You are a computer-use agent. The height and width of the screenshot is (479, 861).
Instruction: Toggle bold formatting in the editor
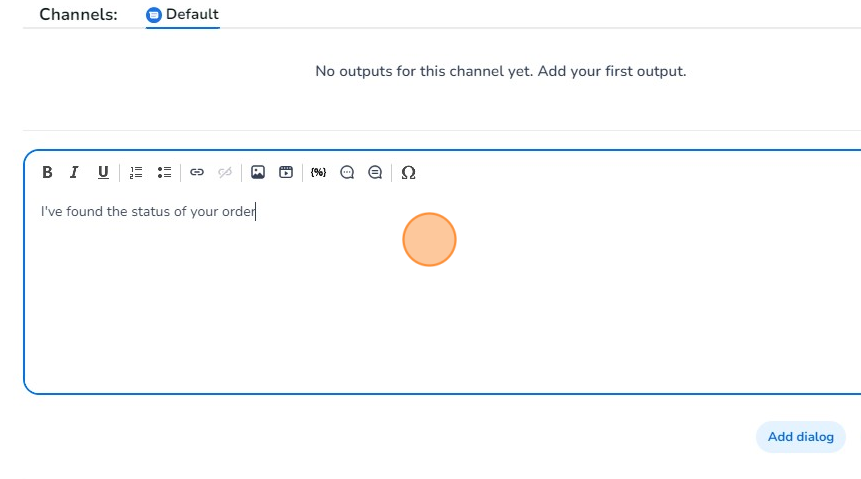47,172
